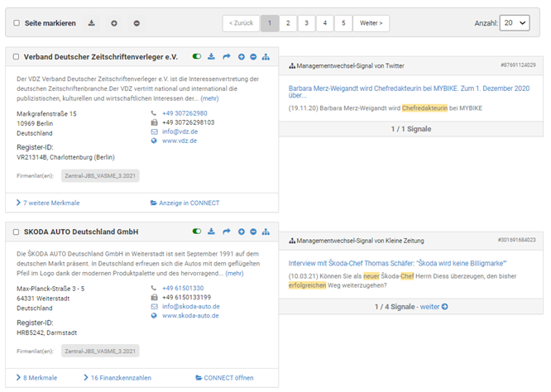Image resolution: width=551 pixels, height=392 pixels.
Task: Click weiter link in 1 / 4 Signale
Action: click(x=429, y=307)
